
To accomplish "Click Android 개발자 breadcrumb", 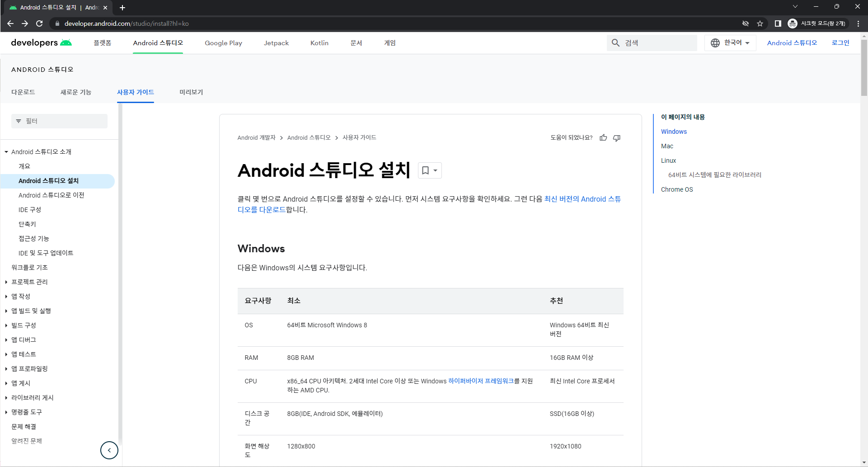I will pyautogui.click(x=256, y=138).
